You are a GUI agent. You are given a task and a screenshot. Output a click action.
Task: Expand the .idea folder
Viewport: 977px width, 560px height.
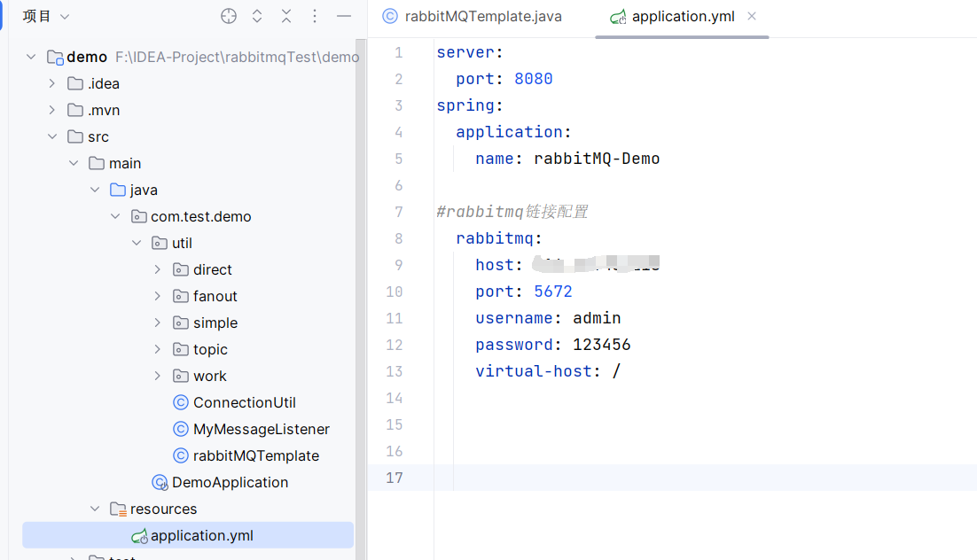52,83
